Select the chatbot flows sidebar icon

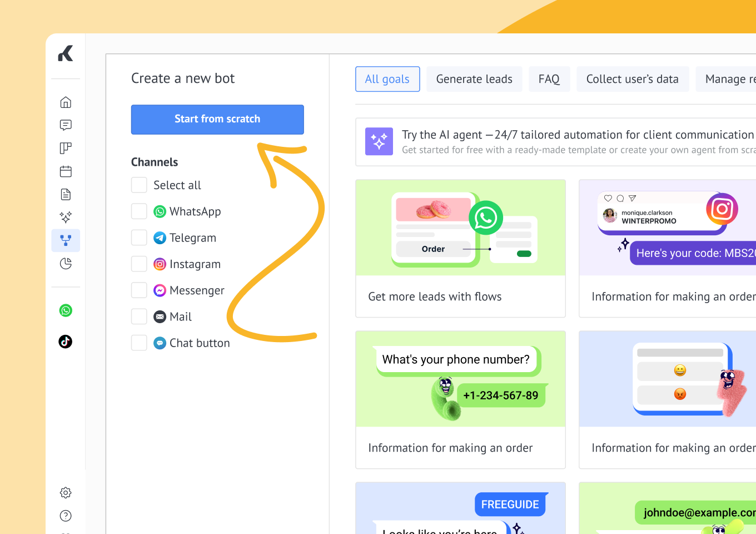pyautogui.click(x=66, y=240)
